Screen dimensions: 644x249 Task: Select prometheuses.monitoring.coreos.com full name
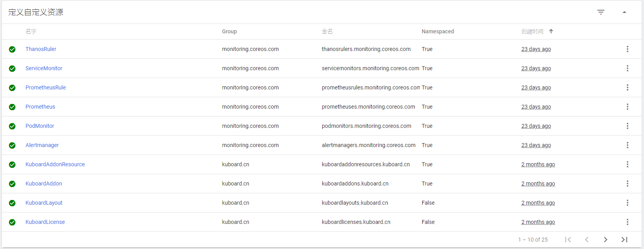pyautogui.click(x=368, y=107)
